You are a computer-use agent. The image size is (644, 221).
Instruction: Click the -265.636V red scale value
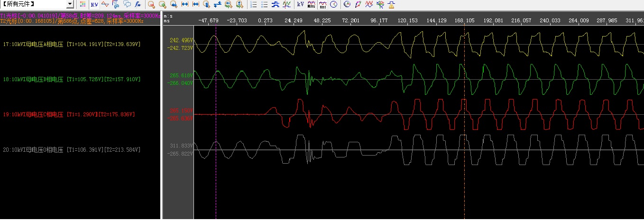[180, 118]
